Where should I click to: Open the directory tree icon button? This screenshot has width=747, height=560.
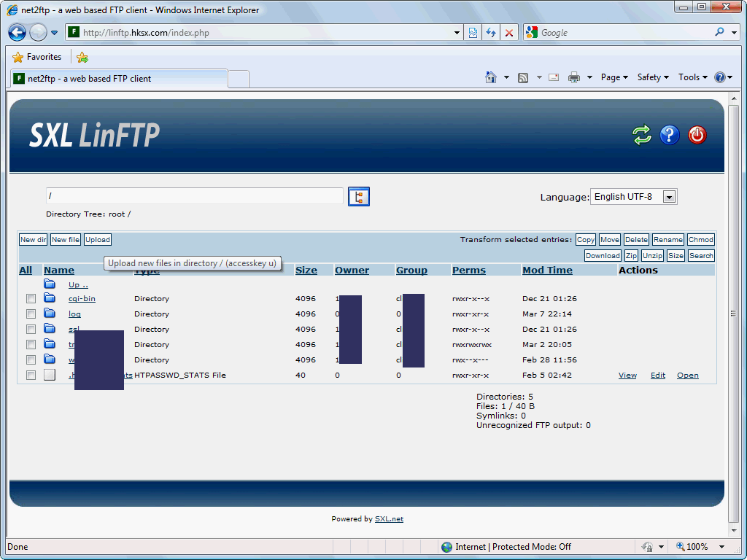point(359,197)
